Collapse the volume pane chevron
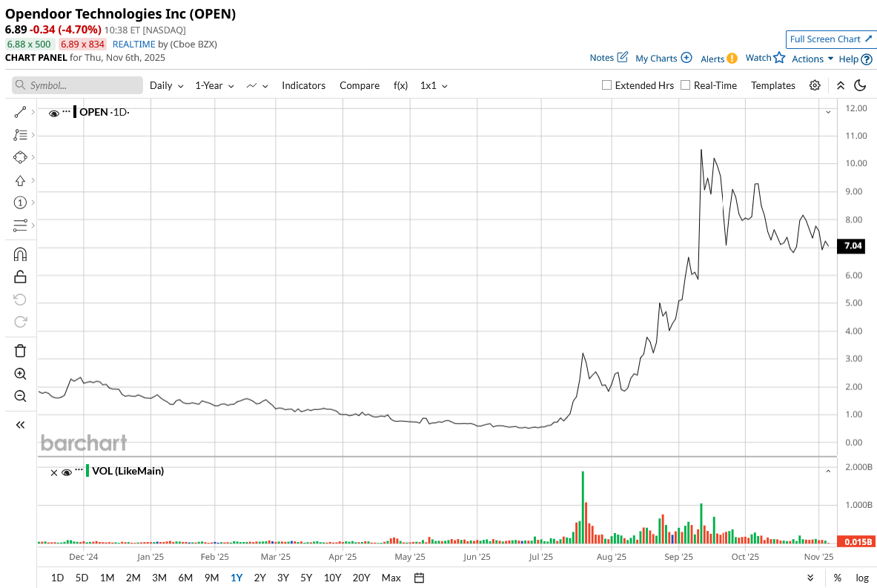This screenshot has width=877, height=588. point(828,472)
